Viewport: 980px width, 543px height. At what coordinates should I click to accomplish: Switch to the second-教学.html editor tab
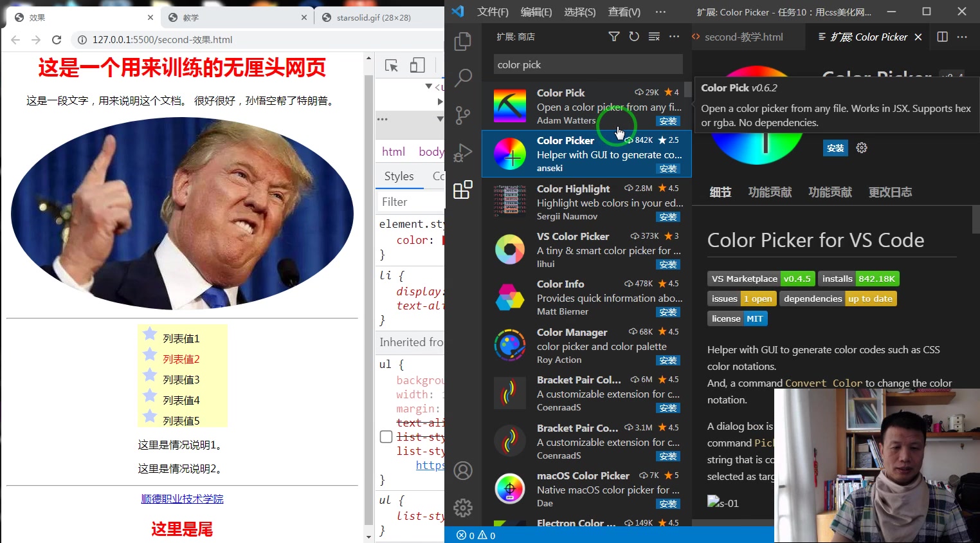[744, 37]
